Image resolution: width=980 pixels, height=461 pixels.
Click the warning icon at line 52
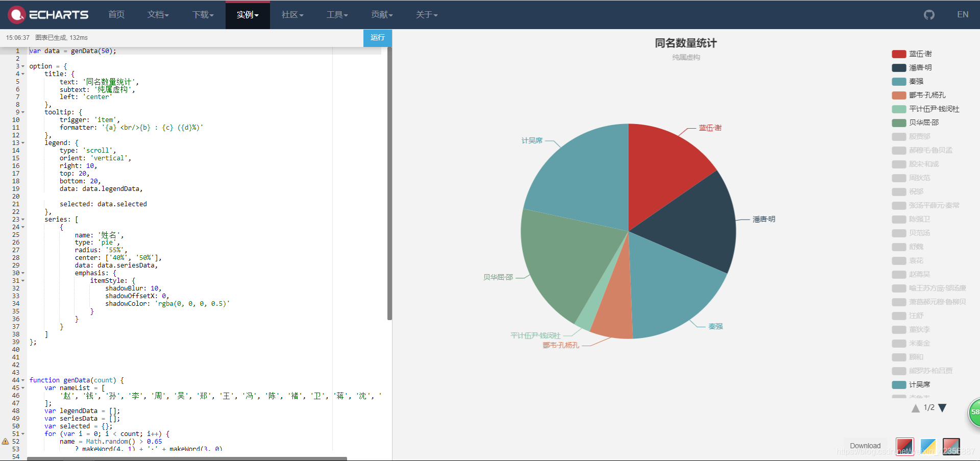point(5,441)
